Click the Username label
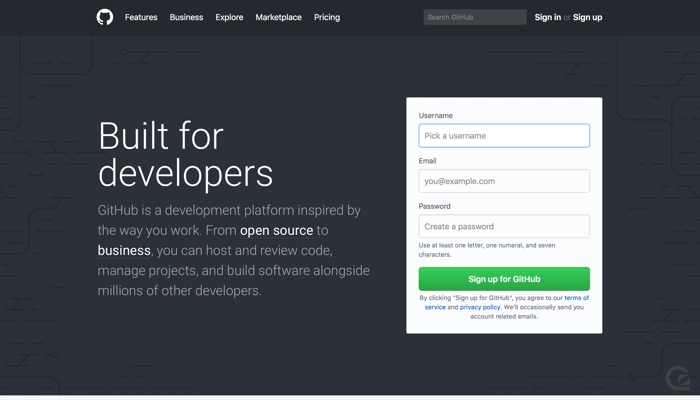 pos(436,116)
